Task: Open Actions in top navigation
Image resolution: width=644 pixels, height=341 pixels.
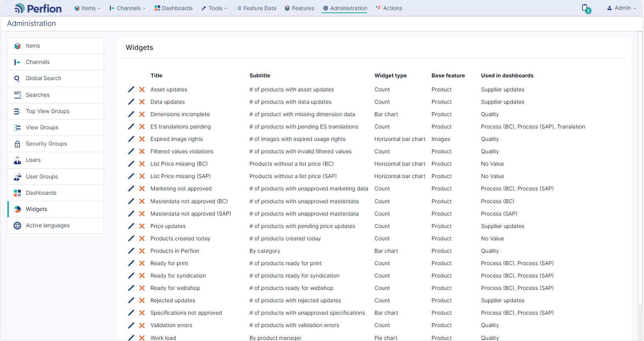Action: click(x=389, y=8)
